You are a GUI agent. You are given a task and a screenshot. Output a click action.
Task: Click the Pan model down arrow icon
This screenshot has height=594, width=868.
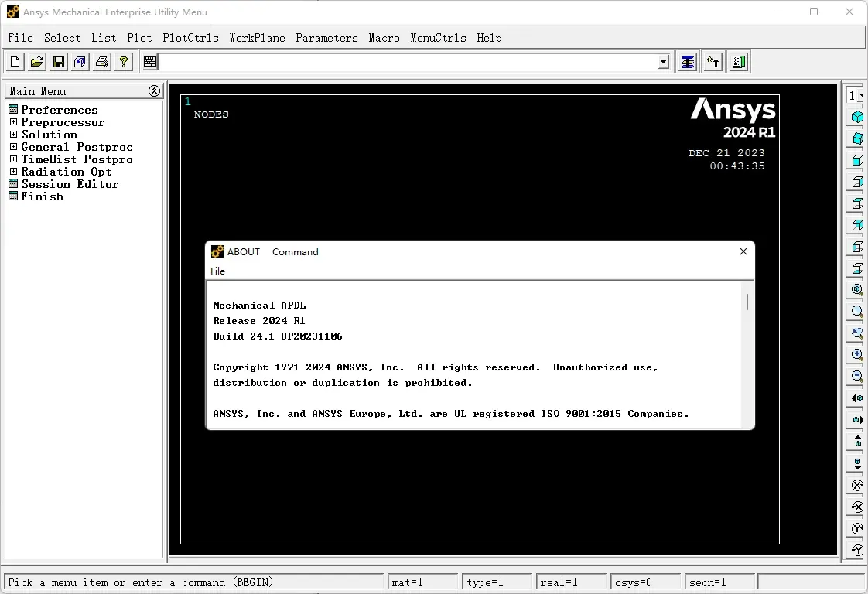[x=857, y=463]
